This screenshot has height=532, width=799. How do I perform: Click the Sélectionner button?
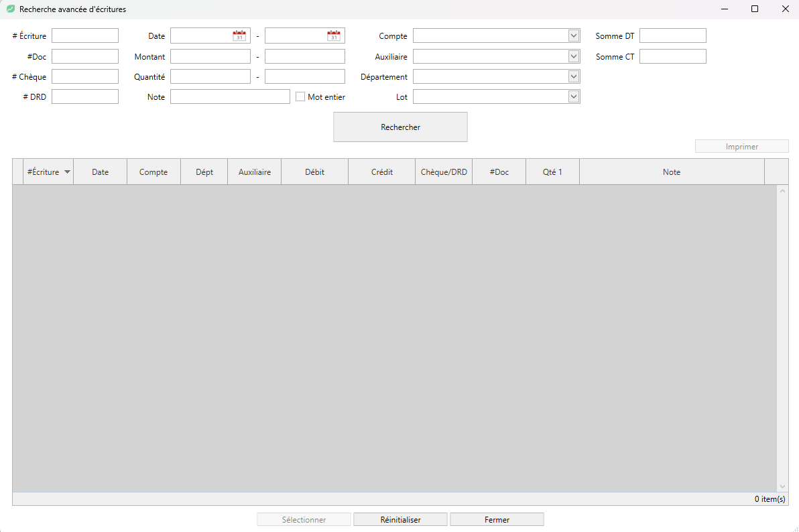point(304,519)
